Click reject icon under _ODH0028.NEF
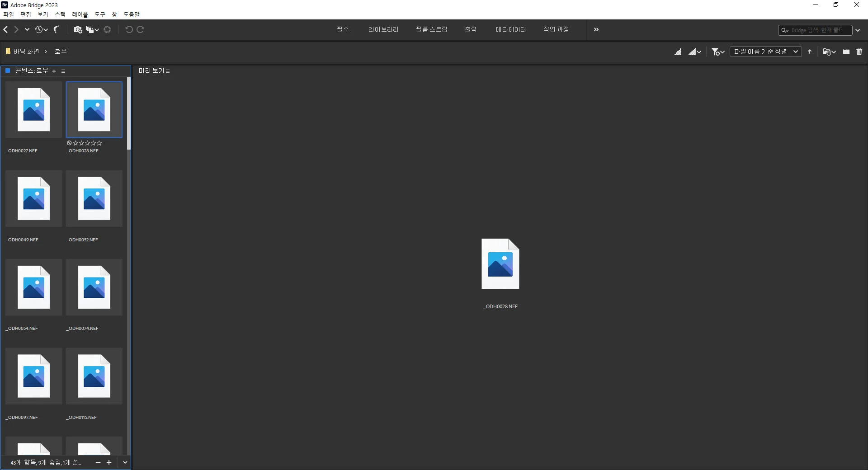This screenshot has height=470, width=868. pyautogui.click(x=69, y=143)
